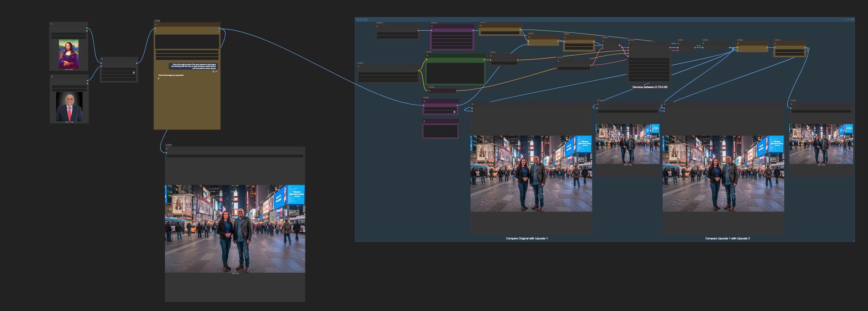Toggle the switch in the purple node

click(454, 112)
